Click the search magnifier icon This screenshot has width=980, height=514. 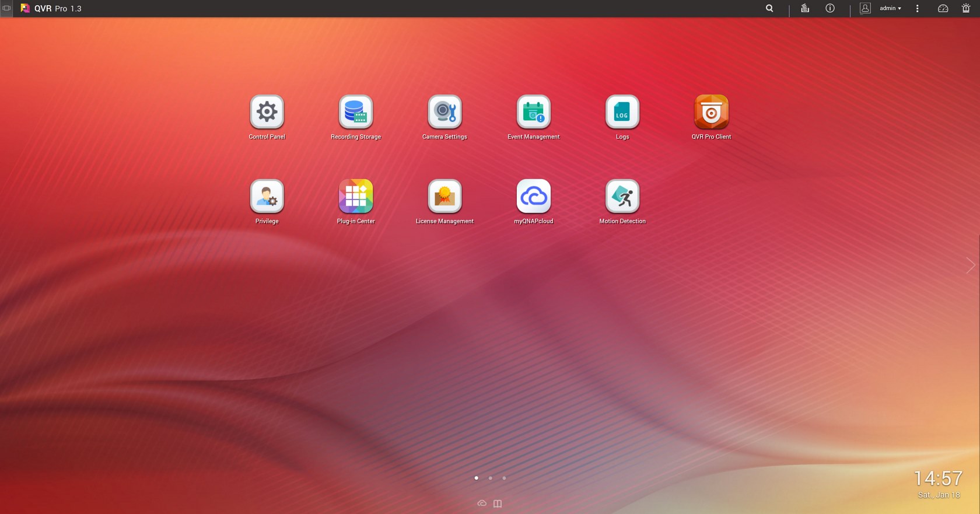pyautogui.click(x=769, y=8)
